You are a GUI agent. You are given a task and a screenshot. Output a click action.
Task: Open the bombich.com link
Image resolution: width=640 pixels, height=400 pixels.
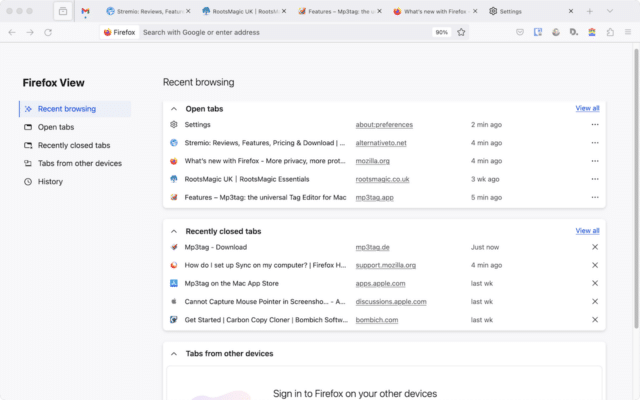tap(377, 320)
